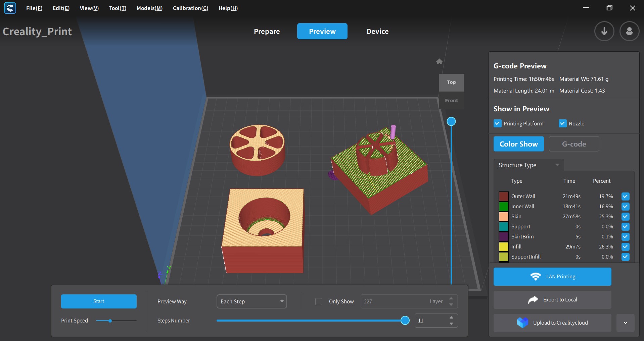Select the square block with bowl cavity
This screenshot has height=341, width=644.
pos(263,230)
